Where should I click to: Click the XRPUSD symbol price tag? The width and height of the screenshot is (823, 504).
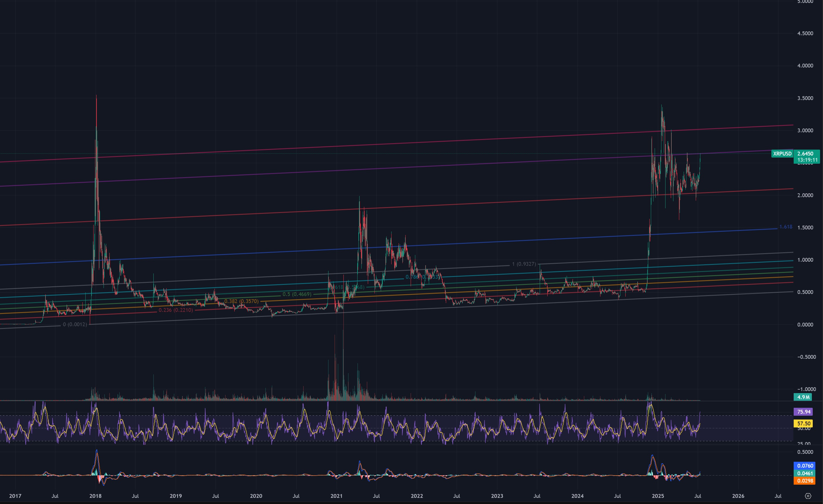pos(782,154)
